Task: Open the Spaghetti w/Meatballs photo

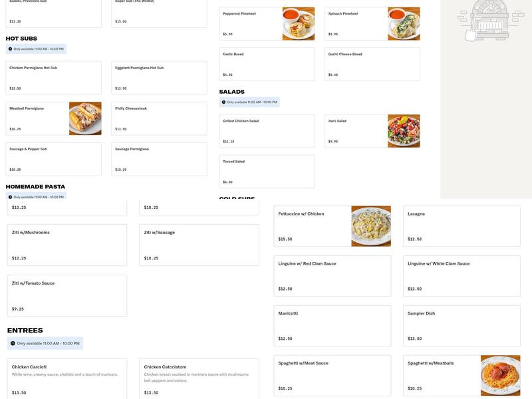Action: click(501, 375)
